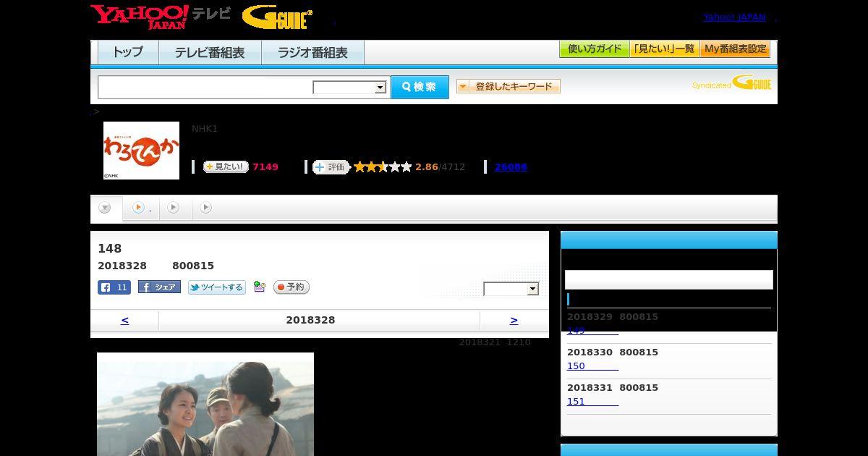
Task: Go to previous day with < link
Action: pyautogui.click(x=124, y=320)
